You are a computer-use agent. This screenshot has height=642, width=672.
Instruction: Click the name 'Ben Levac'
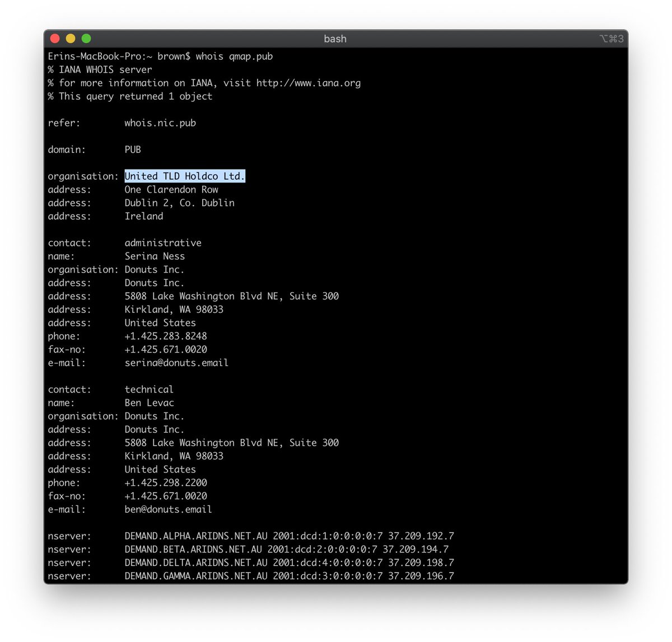(x=149, y=403)
